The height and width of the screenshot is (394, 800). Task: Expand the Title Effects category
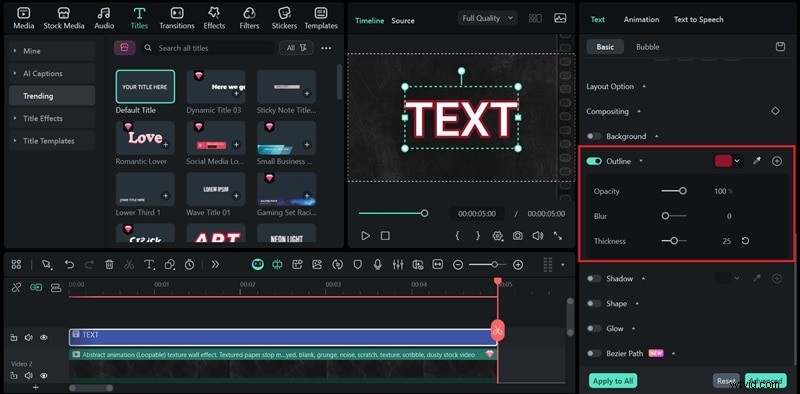coord(52,118)
